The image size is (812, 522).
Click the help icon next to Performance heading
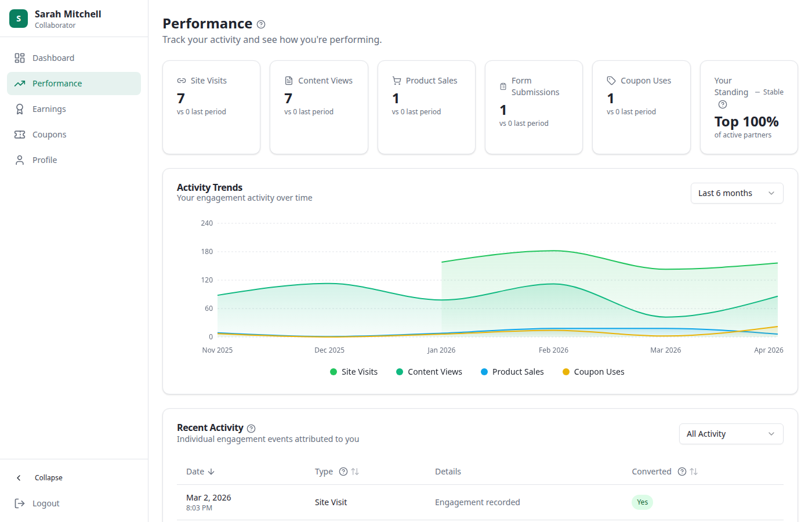point(260,24)
